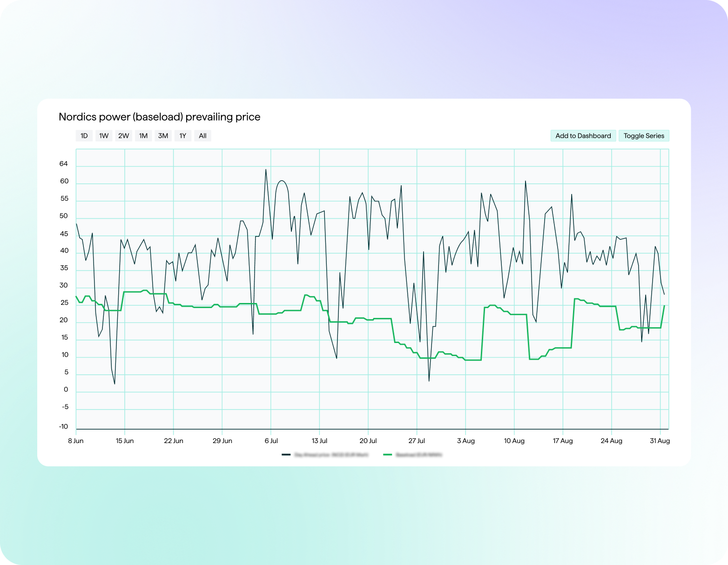Click the Add to Dashboard button
728x565 pixels.
point(583,136)
